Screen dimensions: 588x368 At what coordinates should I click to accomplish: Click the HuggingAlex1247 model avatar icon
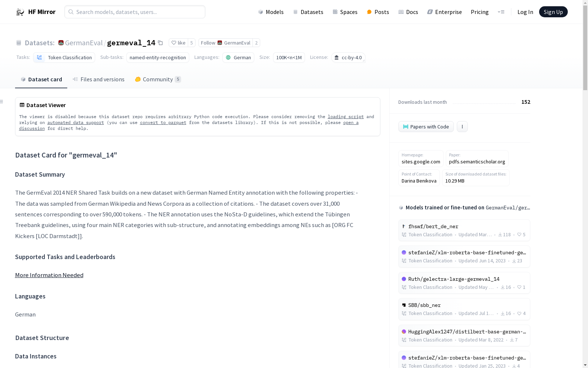click(404, 332)
